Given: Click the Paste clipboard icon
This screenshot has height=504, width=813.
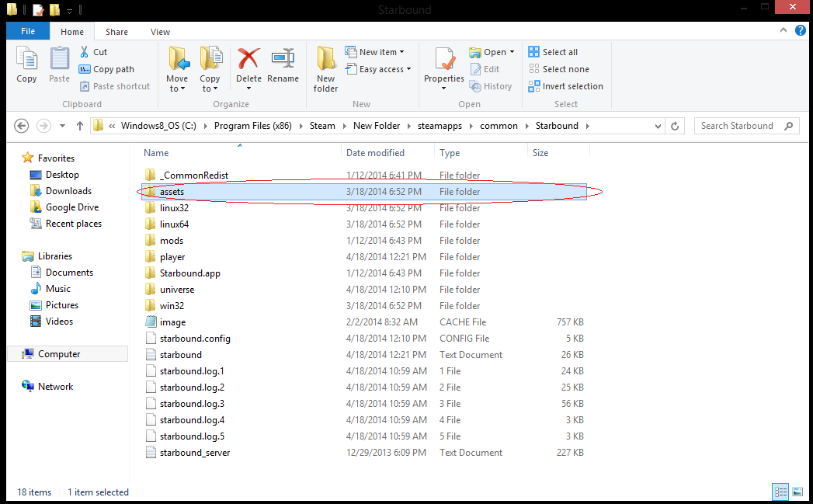Looking at the screenshot, I should pos(59,58).
